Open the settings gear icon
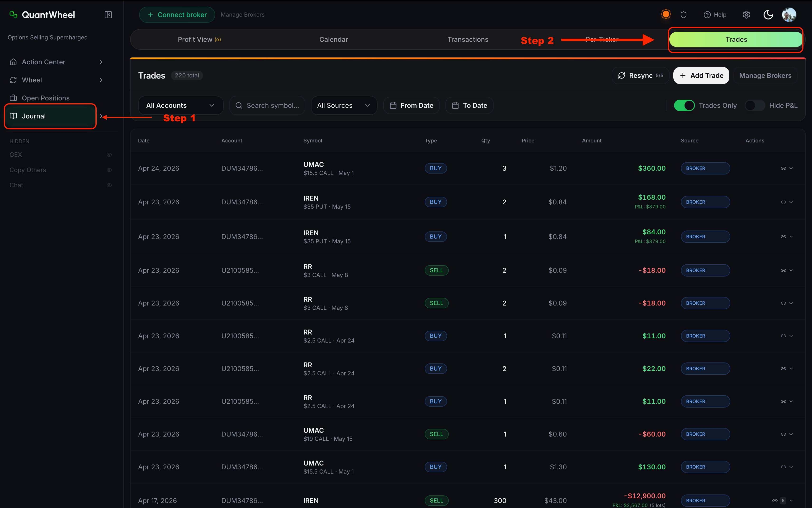 pyautogui.click(x=746, y=15)
